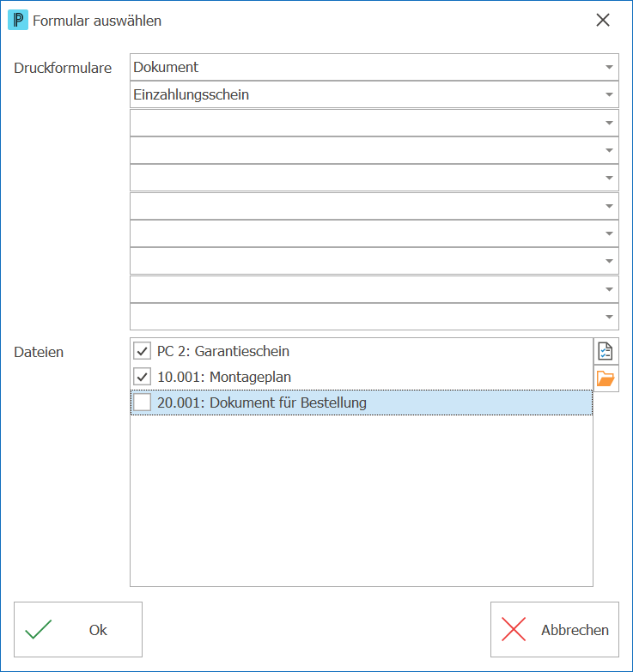Expand the seventh Druckformulare dropdown
Image resolution: width=633 pixels, height=672 pixels.
609,233
